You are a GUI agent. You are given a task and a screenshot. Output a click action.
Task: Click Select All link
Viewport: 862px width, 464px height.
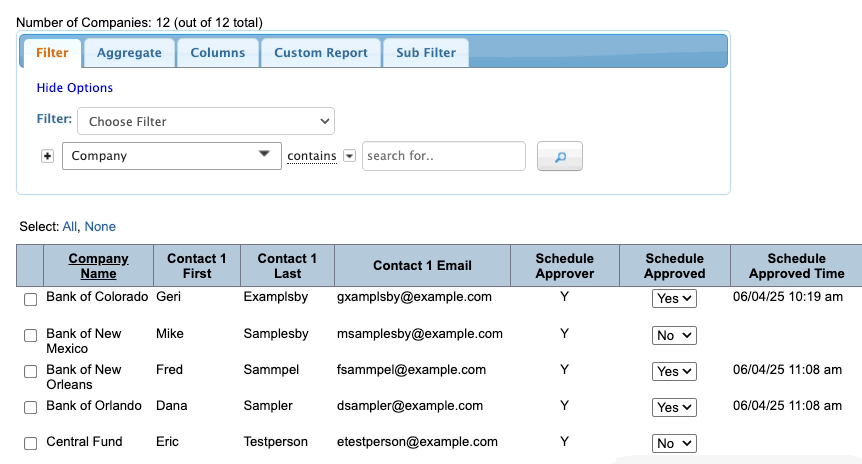69,227
